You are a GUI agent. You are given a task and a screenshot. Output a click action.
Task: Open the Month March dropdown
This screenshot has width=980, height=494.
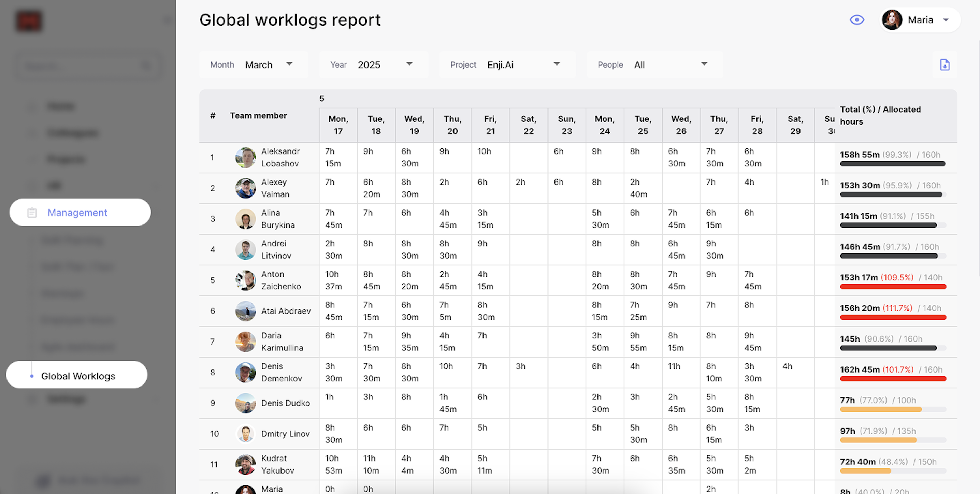point(254,64)
